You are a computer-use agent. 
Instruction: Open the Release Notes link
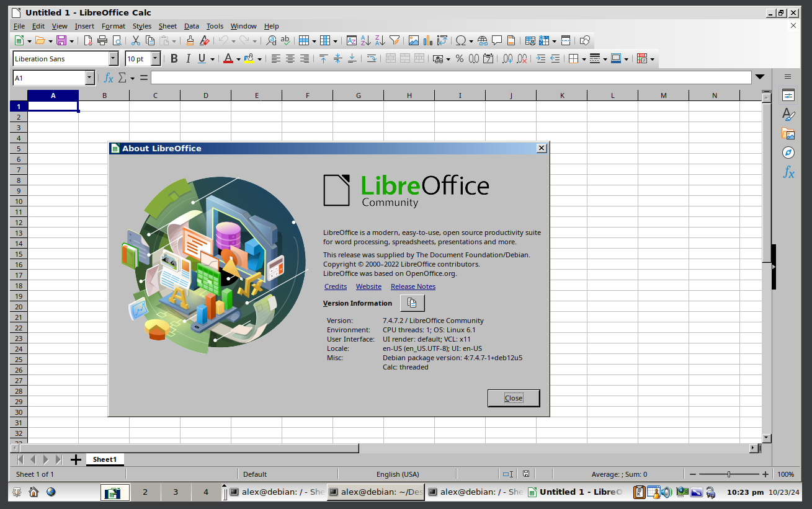click(413, 286)
